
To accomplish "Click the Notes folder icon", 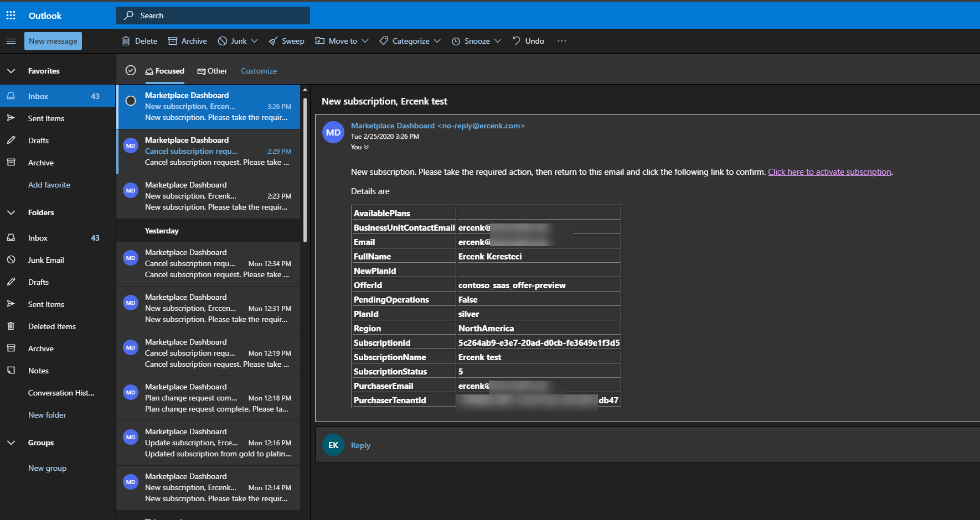I will tap(11, 370).
